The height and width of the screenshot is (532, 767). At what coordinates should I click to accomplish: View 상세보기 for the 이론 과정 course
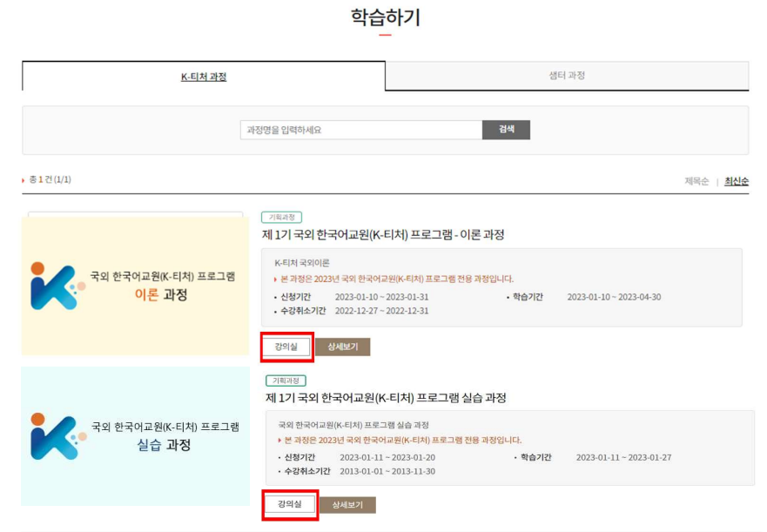[x=342, y=347]
